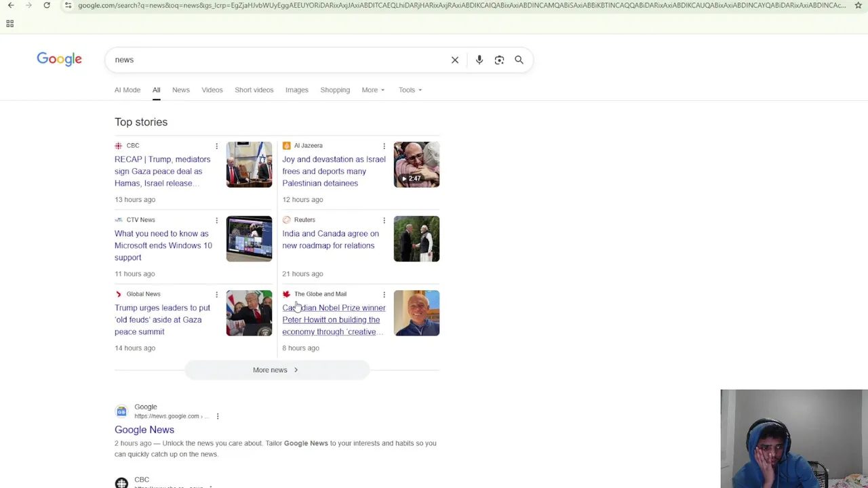Image resolution: width=868 pixels, height=488 pixels.
Task: Switch to the Short videos tab
Action: coord(254,89)
